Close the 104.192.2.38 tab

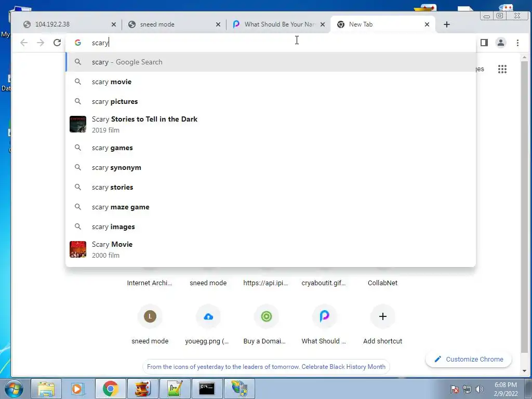pos(114,24)
